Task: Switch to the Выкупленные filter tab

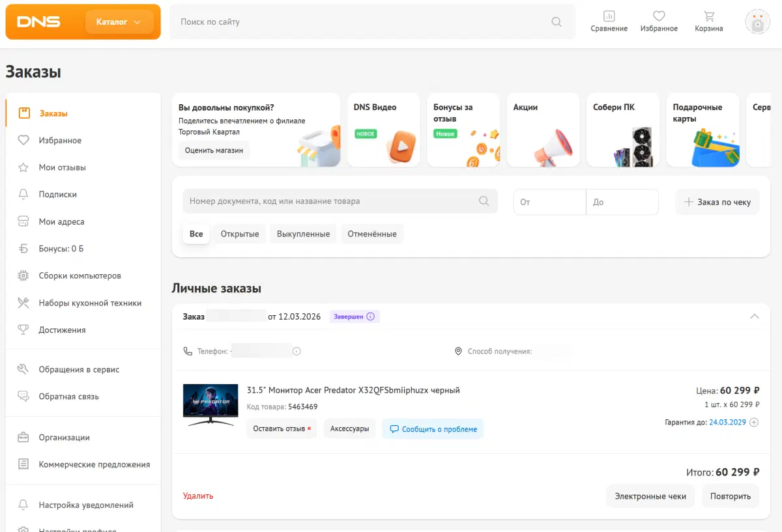Action: [303, 234]
